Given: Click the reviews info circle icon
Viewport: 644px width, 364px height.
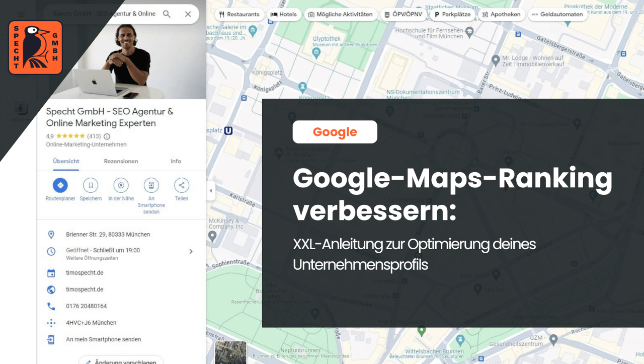Looking at the screenshot, I should coord(107,136).
